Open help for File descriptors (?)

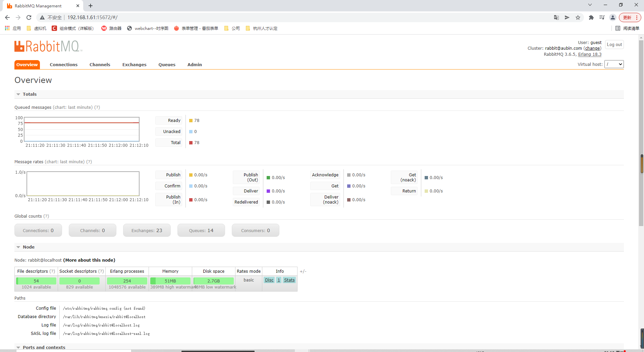(52, 271)
